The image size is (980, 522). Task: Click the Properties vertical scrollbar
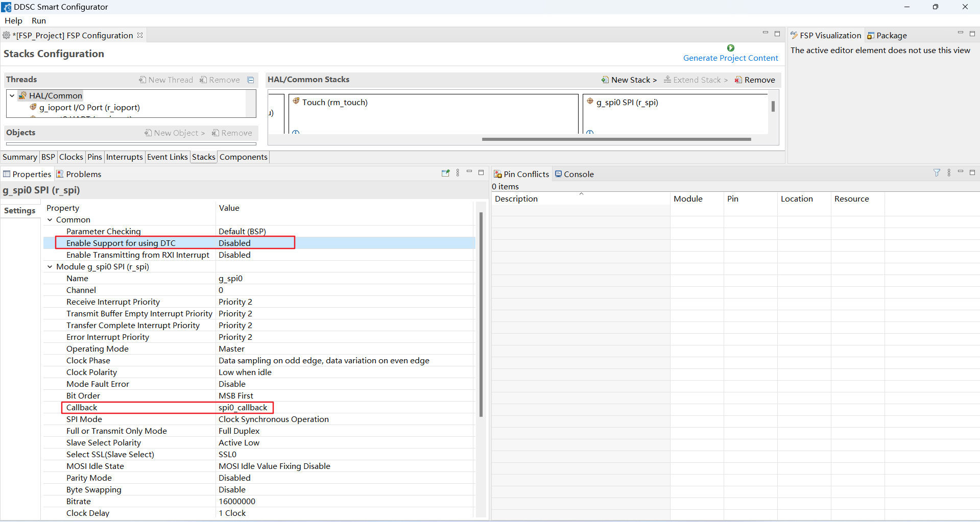[481, 314]
